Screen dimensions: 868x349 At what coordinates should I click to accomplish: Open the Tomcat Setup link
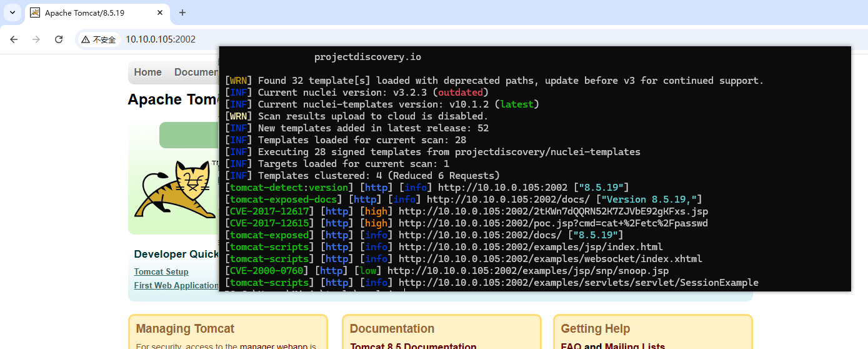point(161,271)
